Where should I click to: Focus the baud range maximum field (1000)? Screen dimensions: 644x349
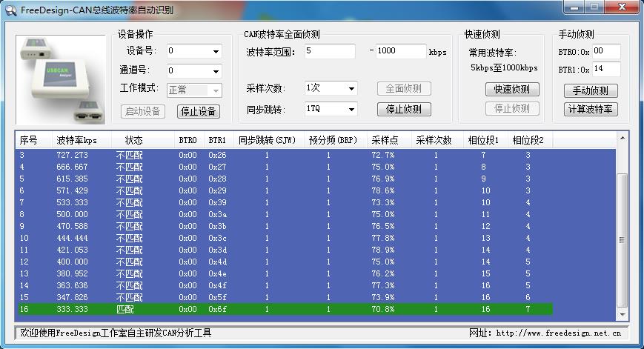tap(401, 51)
